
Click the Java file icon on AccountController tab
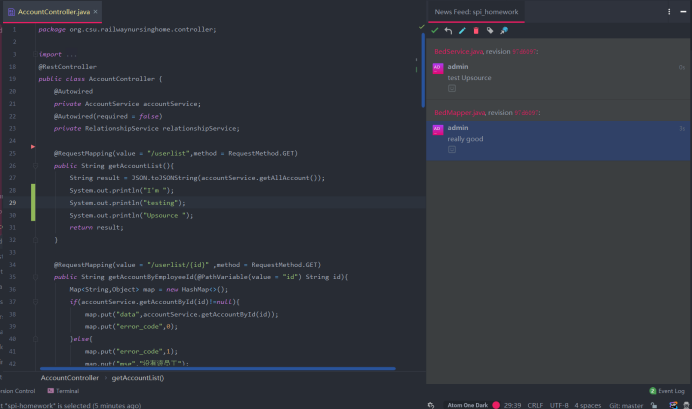(11, 12)
